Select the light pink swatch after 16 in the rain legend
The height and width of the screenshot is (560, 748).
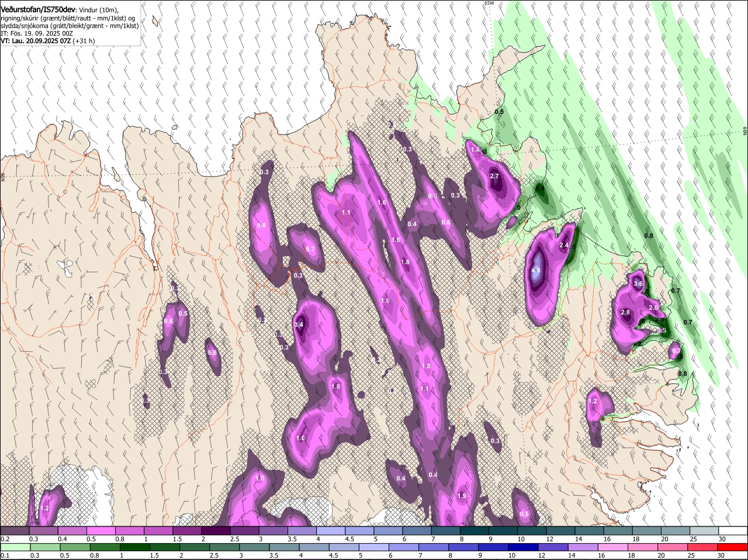point(614,547)
